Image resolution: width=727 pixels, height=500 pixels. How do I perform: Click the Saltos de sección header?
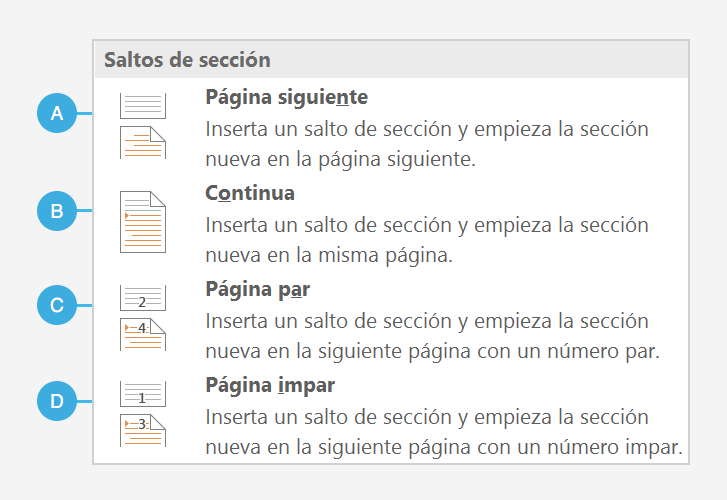(187, 60)
